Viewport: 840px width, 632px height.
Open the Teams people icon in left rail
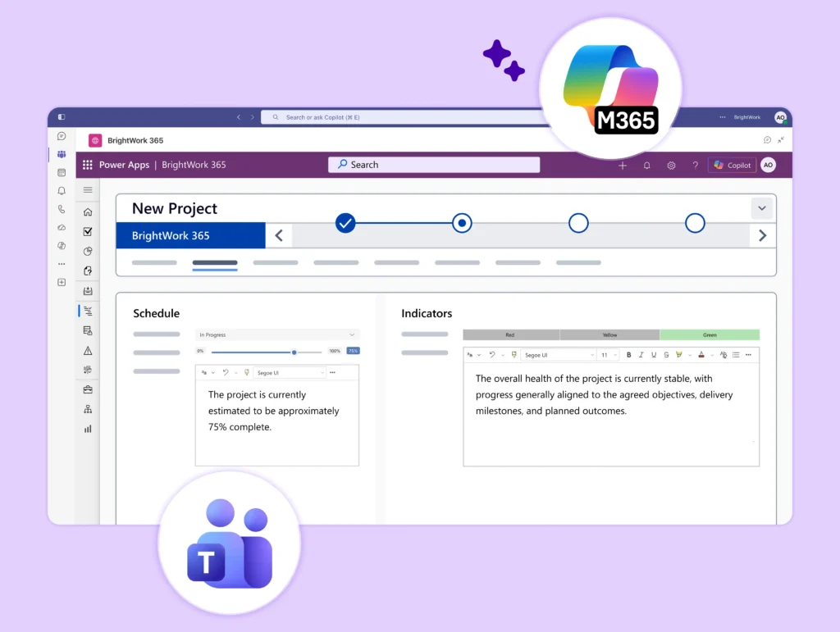click(62, 155)
